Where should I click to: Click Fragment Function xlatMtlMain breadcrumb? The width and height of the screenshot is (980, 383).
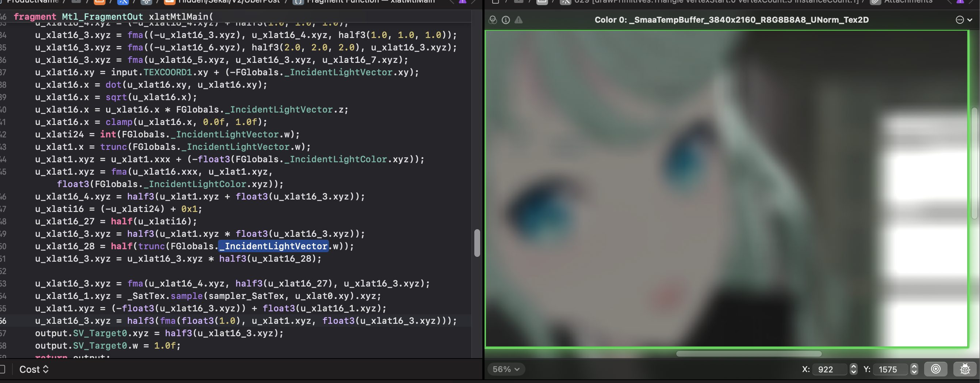(x=370, y=1)
